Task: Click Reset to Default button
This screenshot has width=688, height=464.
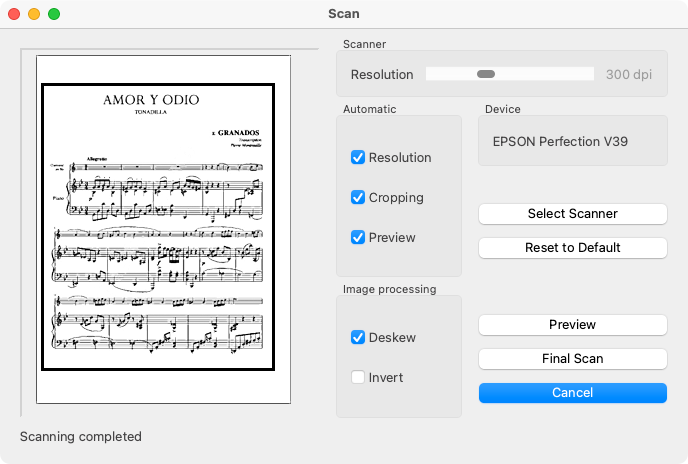Action: click(573, 248)
